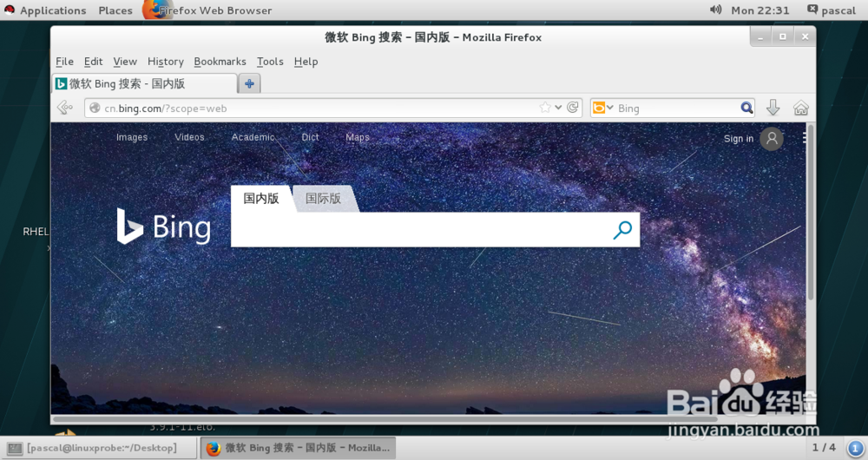Click the Firefox taskbar window button

pyautogui.click(x=298, y=448)
